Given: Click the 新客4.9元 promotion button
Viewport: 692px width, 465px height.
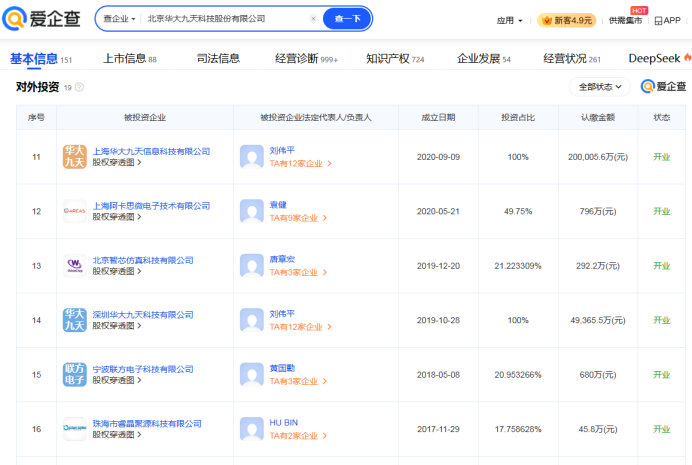Looking at the screenshot, I should [567, 20].
